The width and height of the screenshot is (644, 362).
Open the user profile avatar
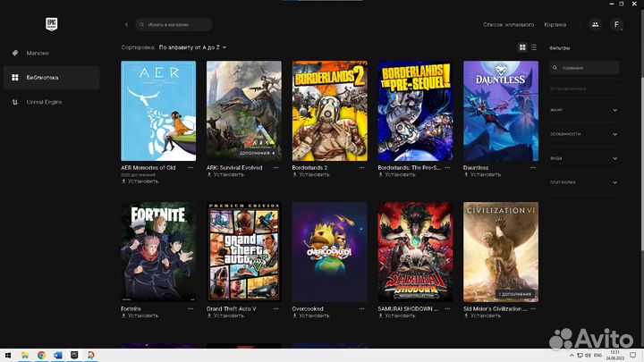coord(615,25)
